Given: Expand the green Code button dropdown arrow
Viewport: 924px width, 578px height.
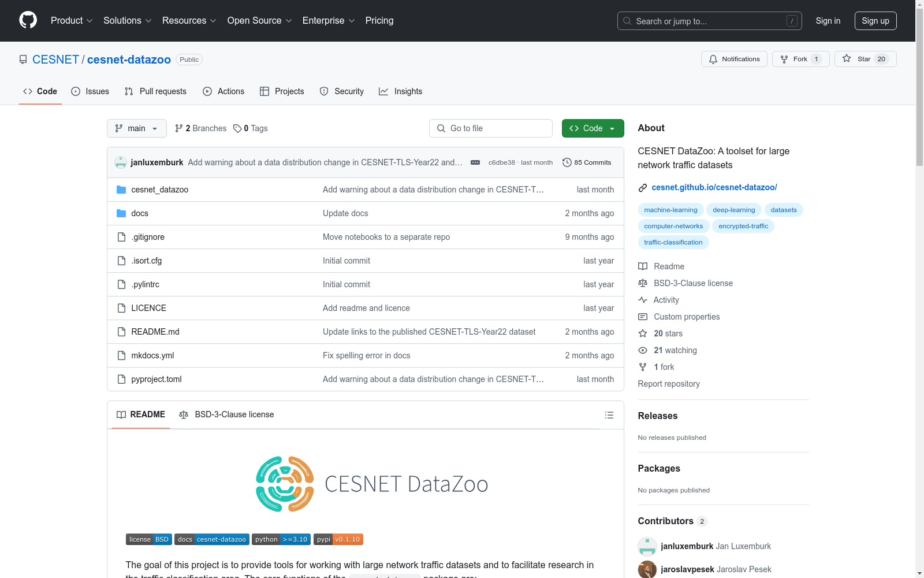Looking at the screenshot, I should 613,128.
